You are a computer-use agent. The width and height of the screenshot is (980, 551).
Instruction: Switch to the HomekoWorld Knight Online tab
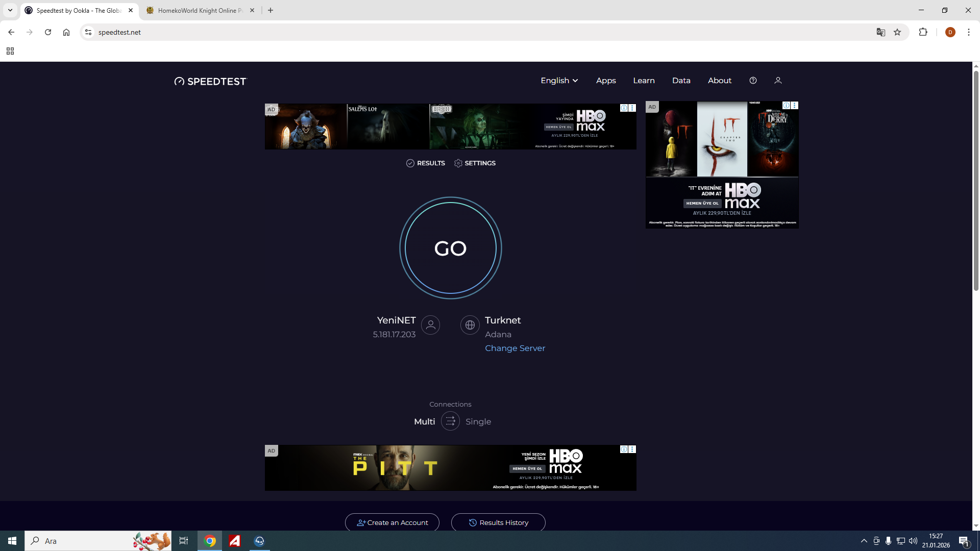[200, 10]
